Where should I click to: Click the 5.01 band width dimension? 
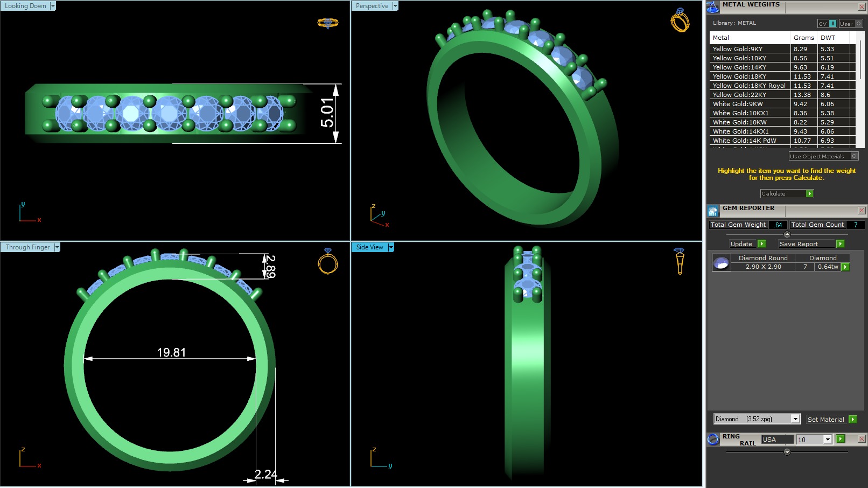pyautogui.click(x=327, y=113)
